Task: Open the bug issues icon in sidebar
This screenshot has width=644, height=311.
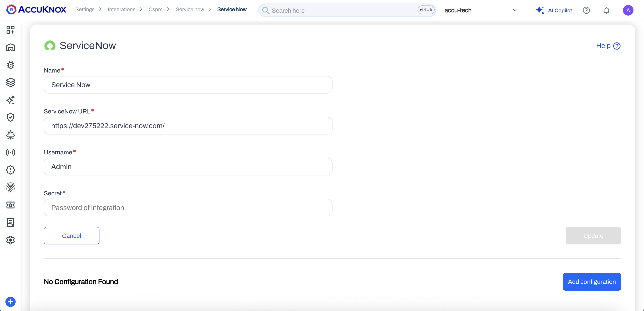Action: [11, 65]
